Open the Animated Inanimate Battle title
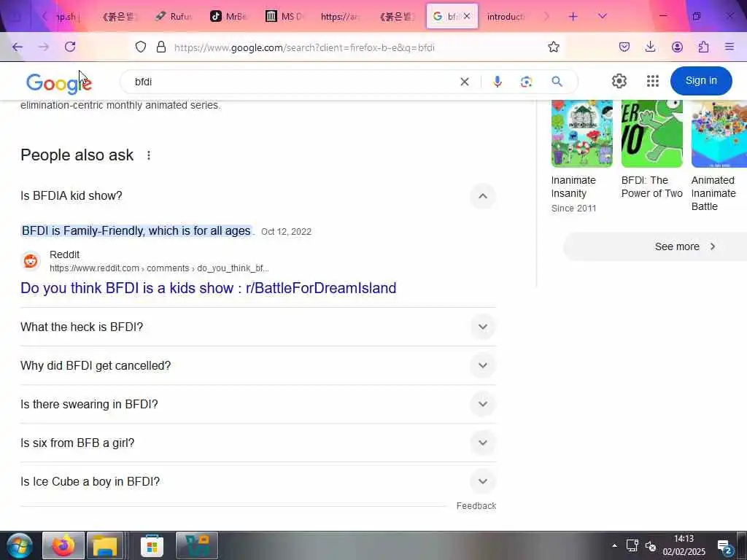 [713, 193]
